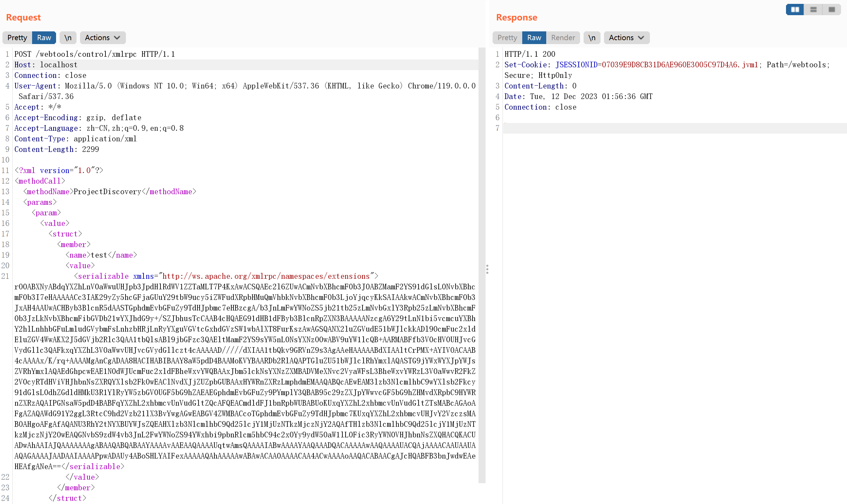Place cursor on Content-Length 2299 line

click(x=56, y=149)
